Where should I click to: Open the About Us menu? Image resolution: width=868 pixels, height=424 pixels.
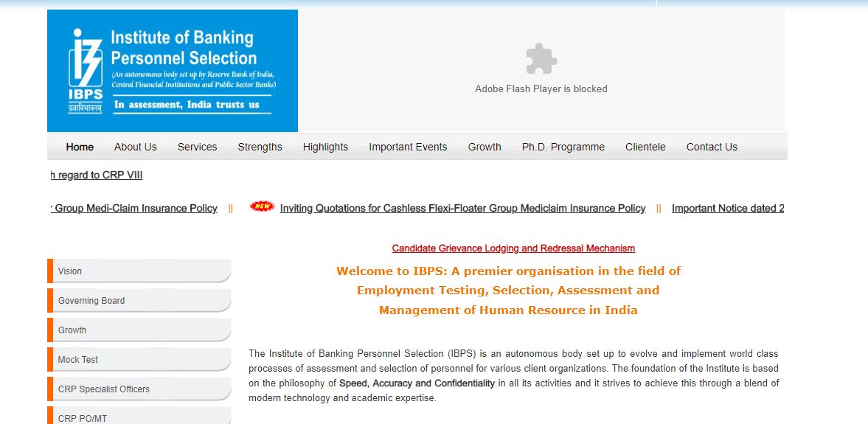pyautogui.click(x=136, y=147)
